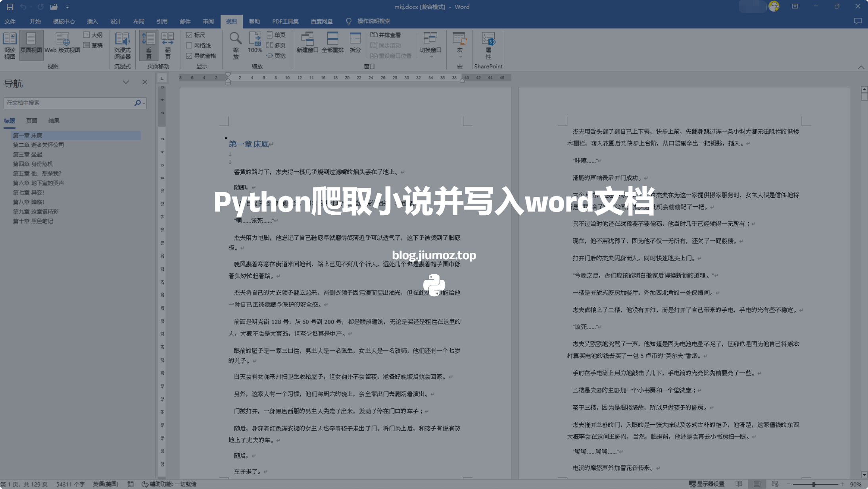Viewport: 868px width, 489px height.
Task: Click 拆分 split window
Action: click(x=355, y=43)
